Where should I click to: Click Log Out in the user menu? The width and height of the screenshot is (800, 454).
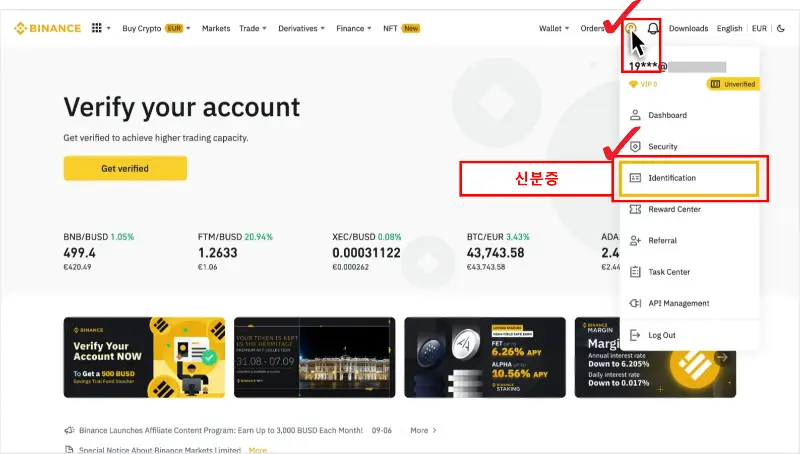click(x=689, y=335)
